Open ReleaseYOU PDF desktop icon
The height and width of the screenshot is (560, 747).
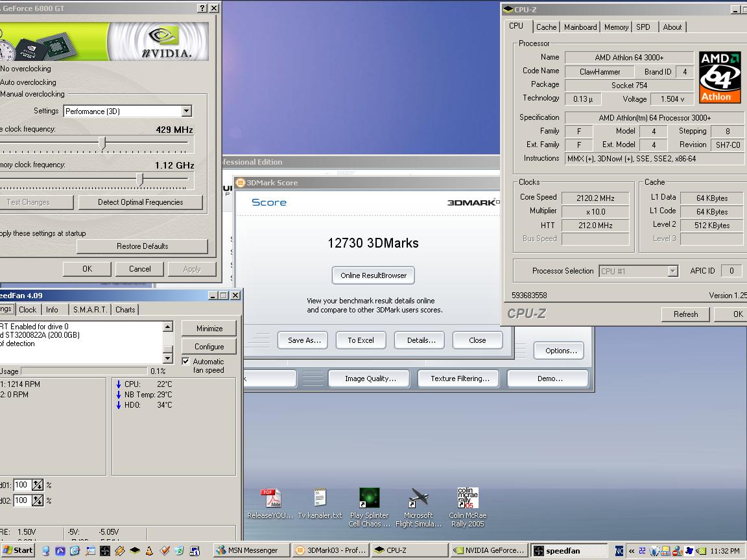coord(270,504)
